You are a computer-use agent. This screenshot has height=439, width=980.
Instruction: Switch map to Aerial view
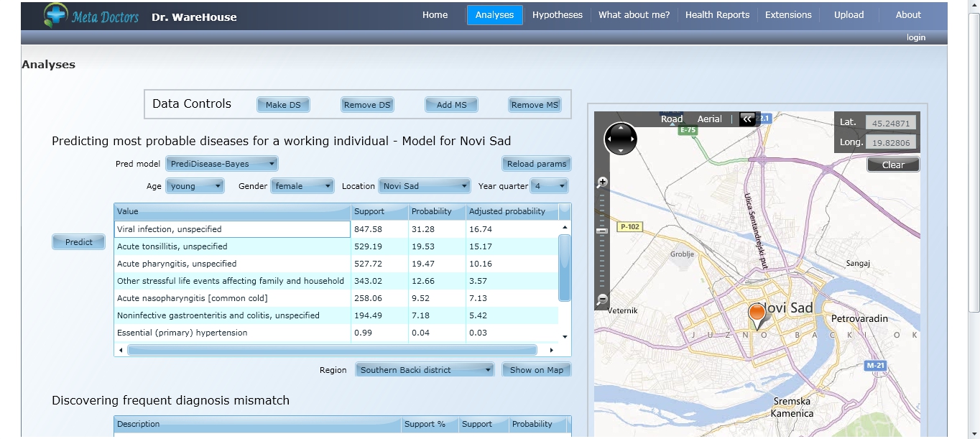tap(709, 119)
